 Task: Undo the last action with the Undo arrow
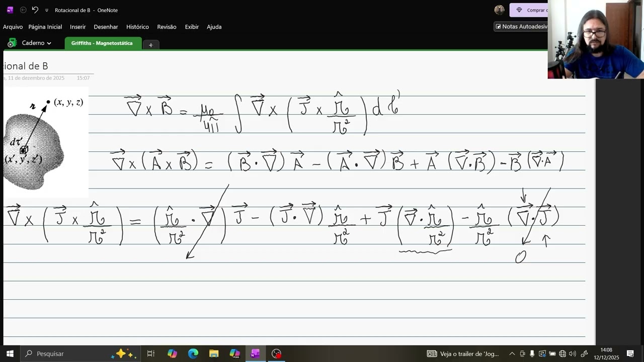pos(35,10)
